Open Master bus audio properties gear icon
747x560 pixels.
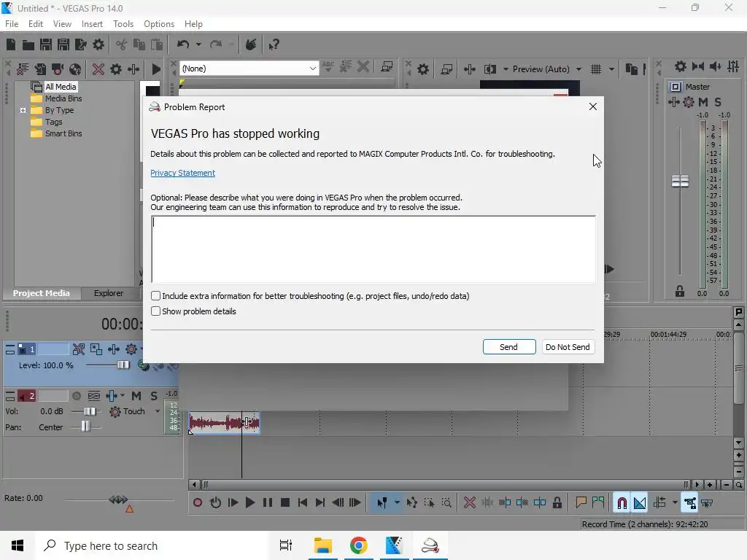[x=681, y=66]
